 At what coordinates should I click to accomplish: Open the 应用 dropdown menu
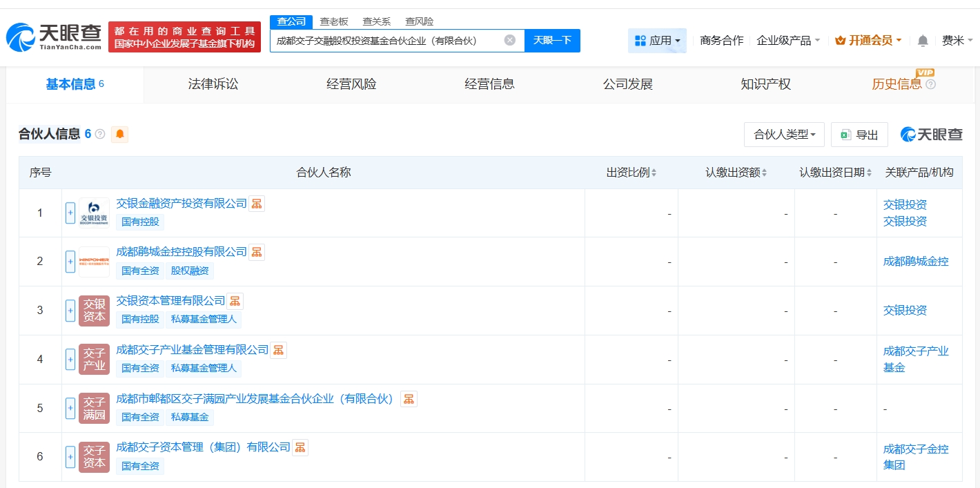point(657,41)
